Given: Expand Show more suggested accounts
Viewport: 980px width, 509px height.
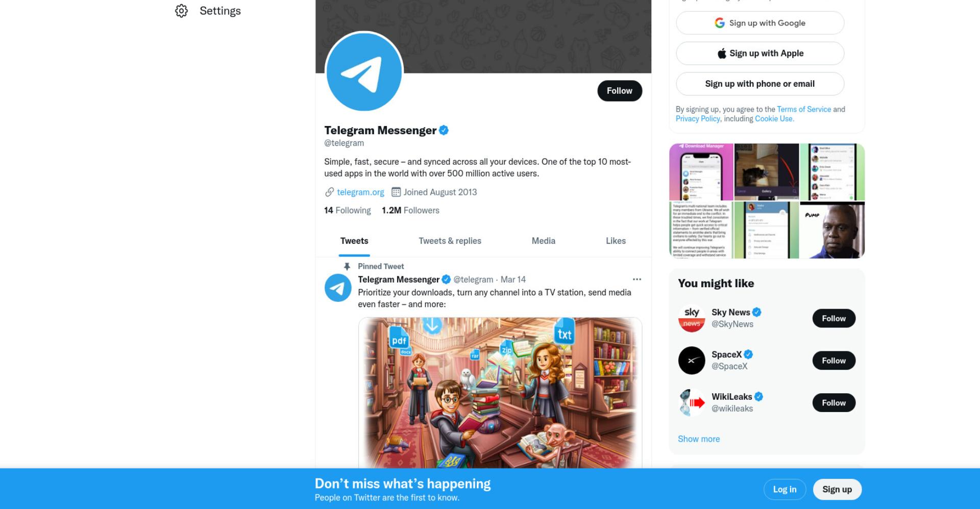Looking at the screenshot, I should [x=699, y=439].
